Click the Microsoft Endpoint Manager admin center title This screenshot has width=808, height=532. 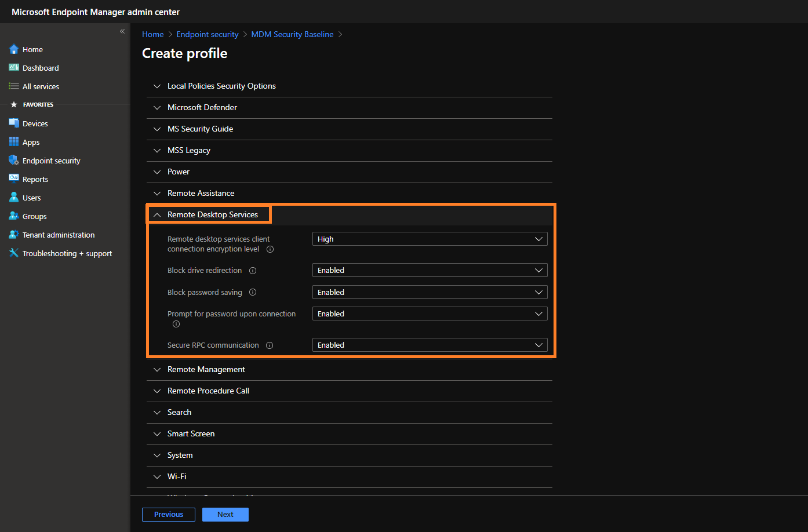96,12
